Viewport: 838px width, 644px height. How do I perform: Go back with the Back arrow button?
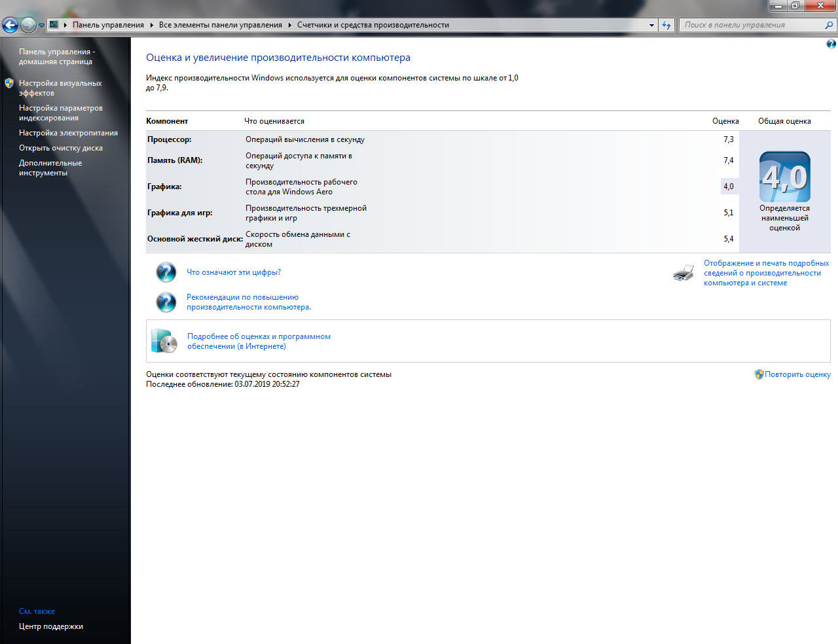pos(10,26)
